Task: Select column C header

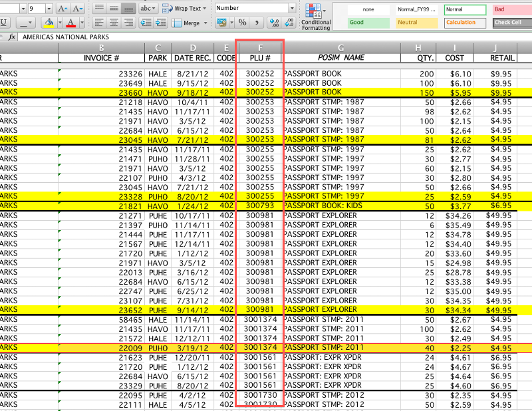Action: click(x=158, y=48)
